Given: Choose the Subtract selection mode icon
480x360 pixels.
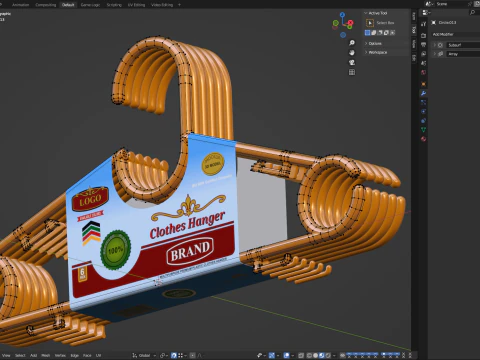Looking at the screenshot, I should click(380, 32).
